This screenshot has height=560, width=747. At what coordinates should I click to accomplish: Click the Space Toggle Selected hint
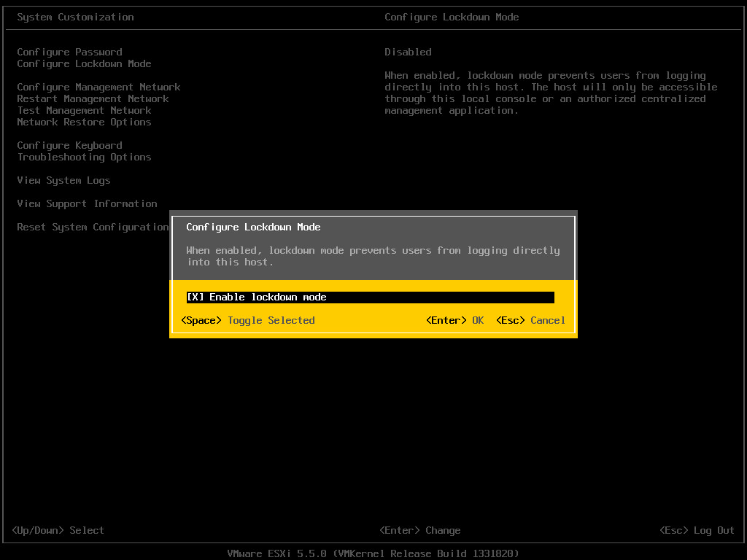[248, 321]
